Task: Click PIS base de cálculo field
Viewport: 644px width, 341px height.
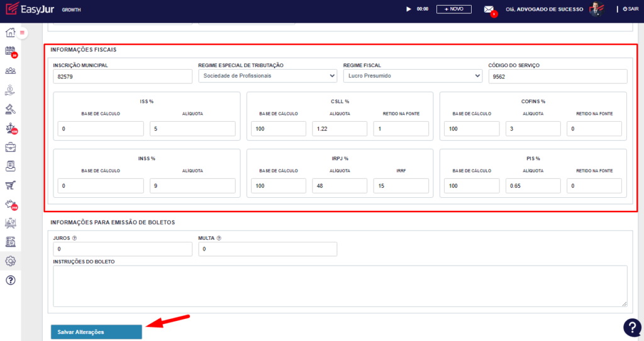Action: pos(472,185)
